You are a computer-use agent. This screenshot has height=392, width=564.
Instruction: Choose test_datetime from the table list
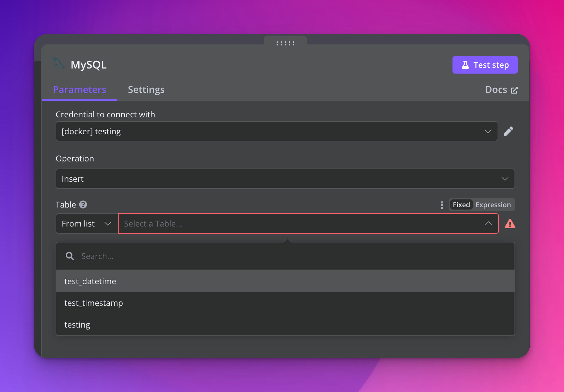285,281
